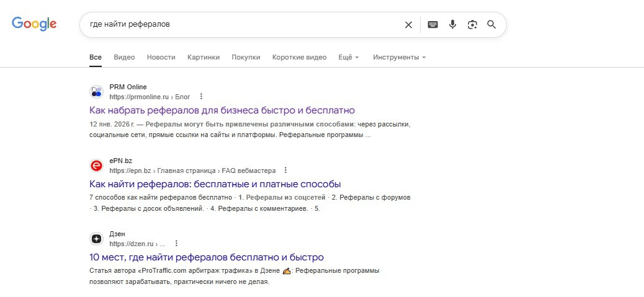Click the epn.bz › Главная страница URL
The height and width of the screenshot is (297, 644).
[x=192, y=171]
